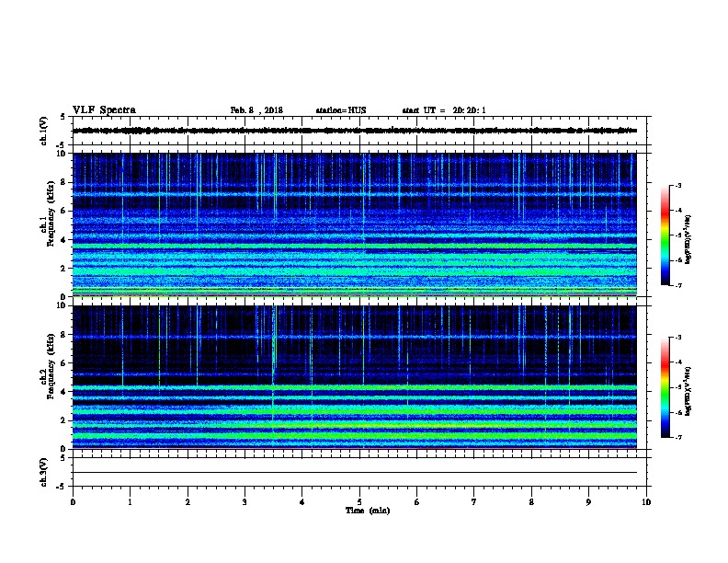
Task: Click time axis tick label '10'
Action: pos(646,502)
